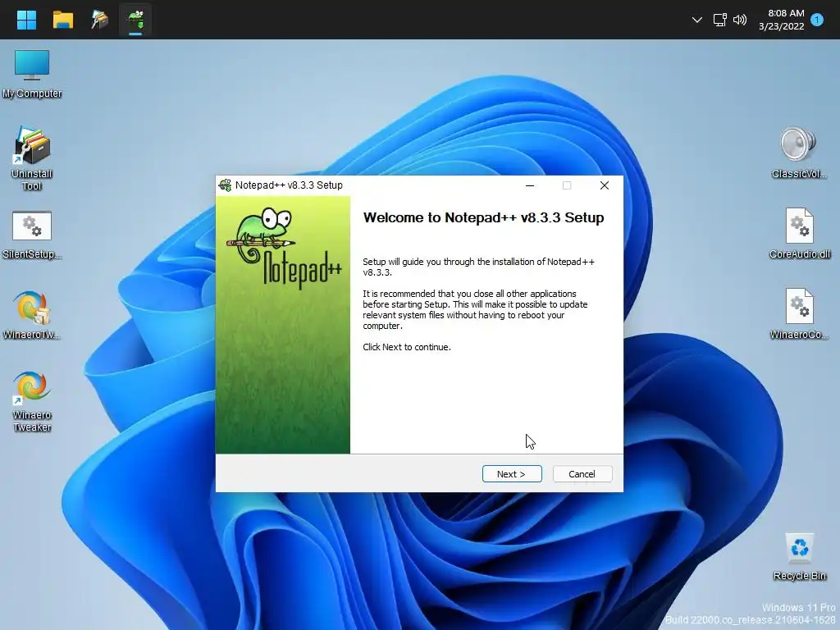
Task: Click the Notepad++ setup title bar icon
Action: click(x=225, y=185)
